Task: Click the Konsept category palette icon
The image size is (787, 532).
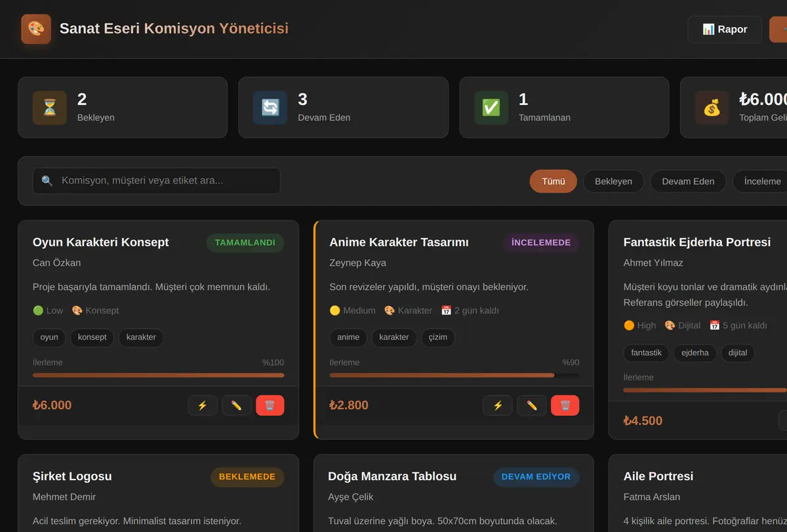Action: [77, 310]
